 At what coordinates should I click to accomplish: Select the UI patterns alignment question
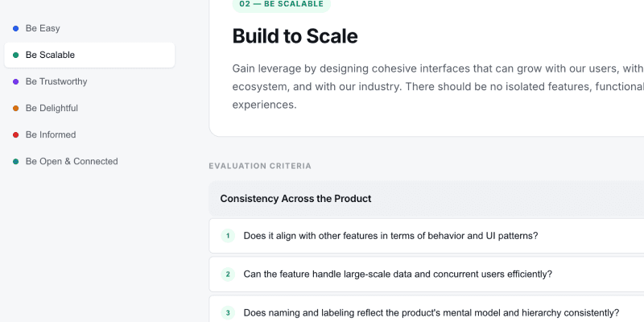coord(390,236)
